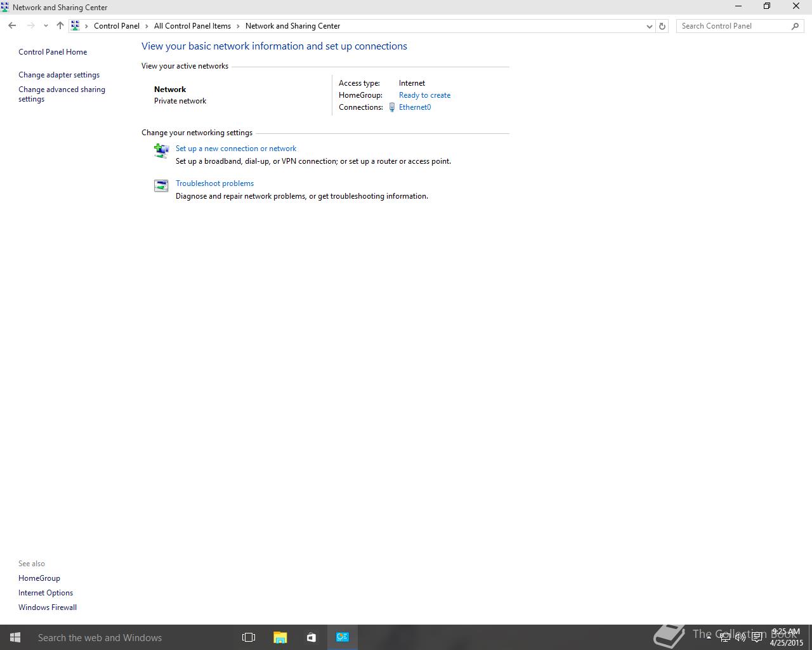The width and height of the screenshot is (812, 650).
Task: Refresh the Network and Sharing Center view
Action: click(x=662, y=26)
